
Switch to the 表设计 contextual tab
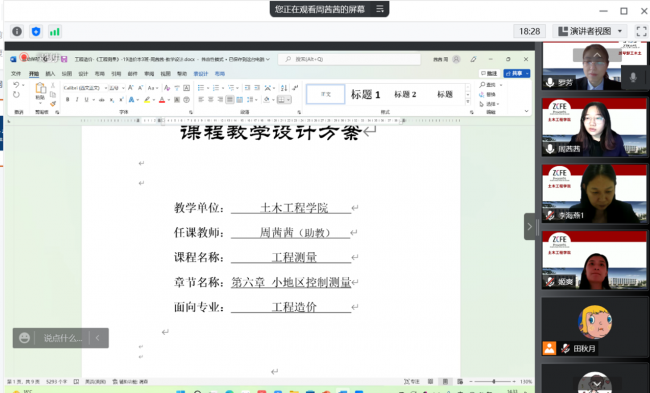[201, 73]
